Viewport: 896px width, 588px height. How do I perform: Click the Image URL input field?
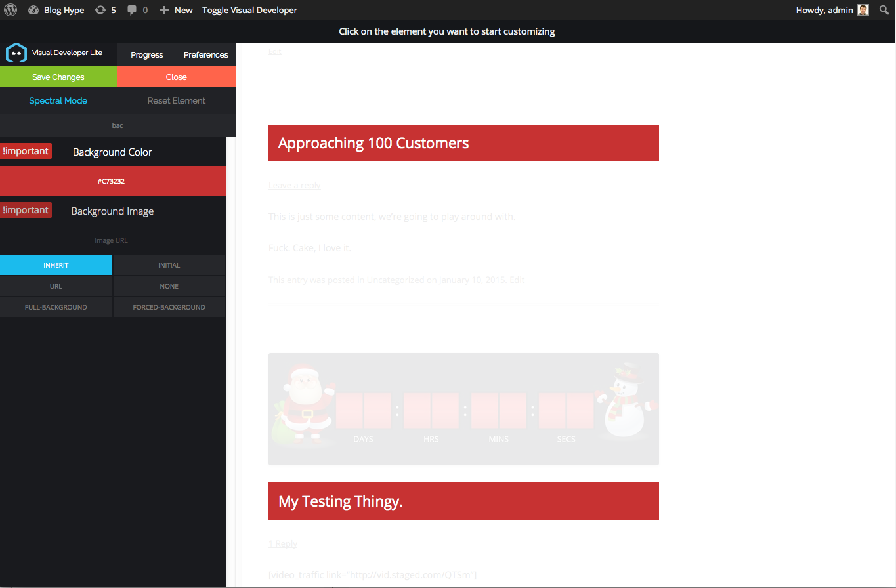(x=112, y=240)
